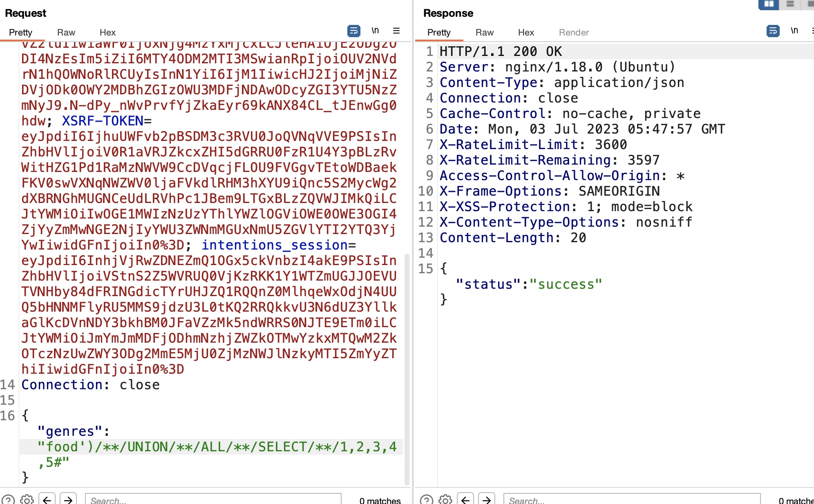
Task: Click the Request panel vertical scrollbar
Action: (407, 368)
